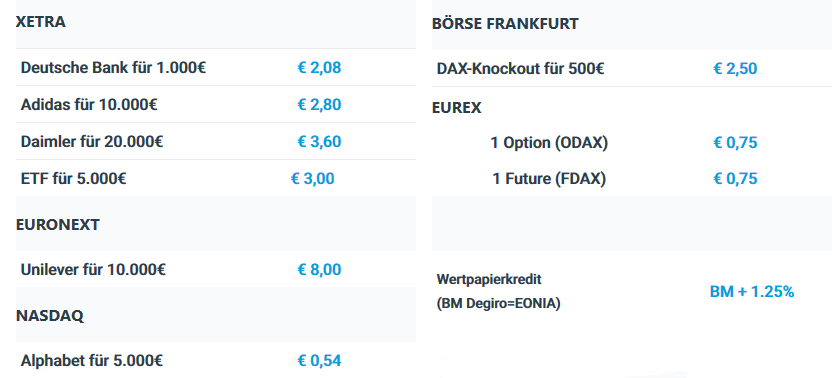Select the Unilever für 10.000€ row
Screen dimensions: 832x378
tap(216, 269)
